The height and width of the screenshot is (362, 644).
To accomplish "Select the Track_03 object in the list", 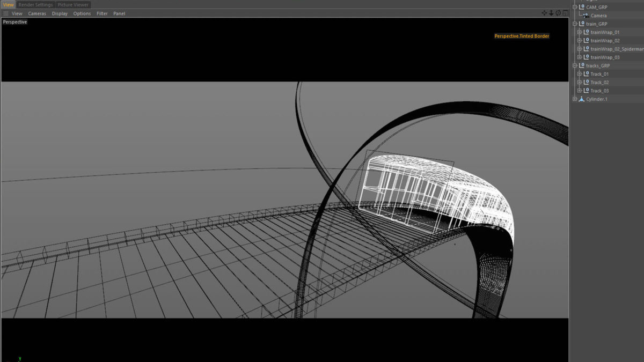I will coord(599,91).
